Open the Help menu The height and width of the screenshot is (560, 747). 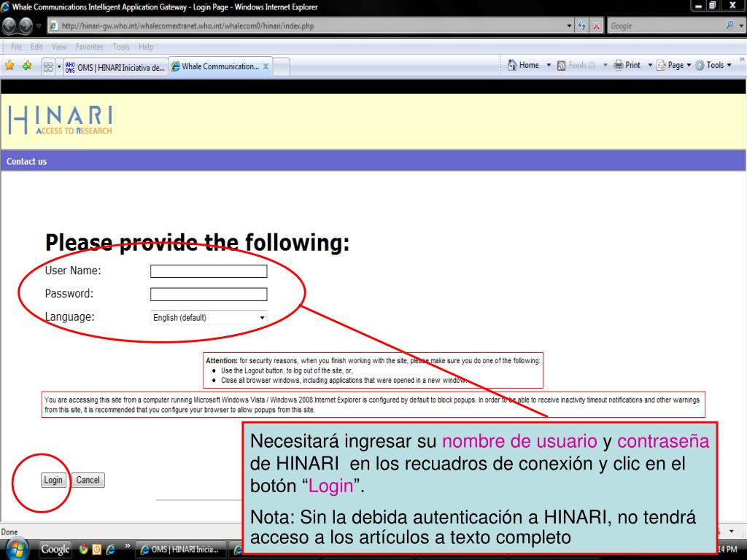click(x=146, y=47)
